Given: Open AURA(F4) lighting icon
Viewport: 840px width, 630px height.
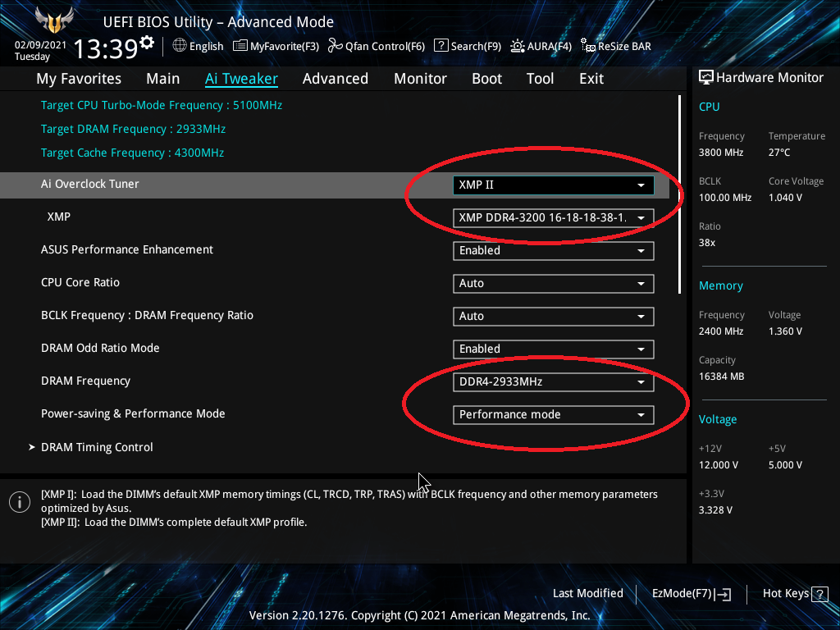Looking at the screenshot, I should click(518, 46).
